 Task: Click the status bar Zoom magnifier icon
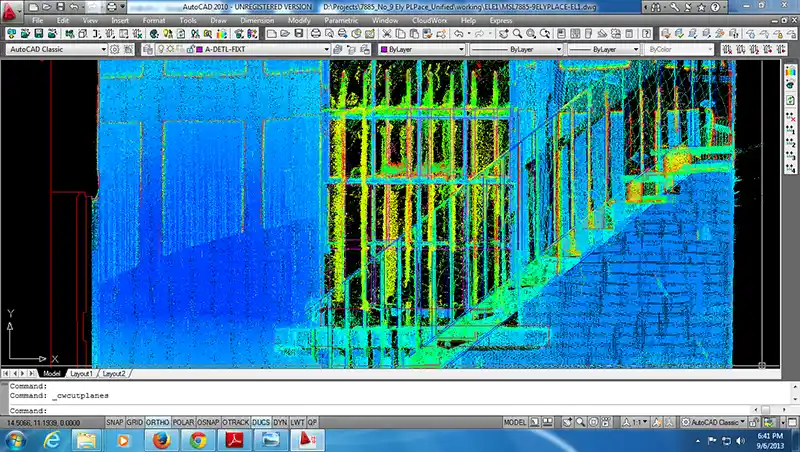581,422
